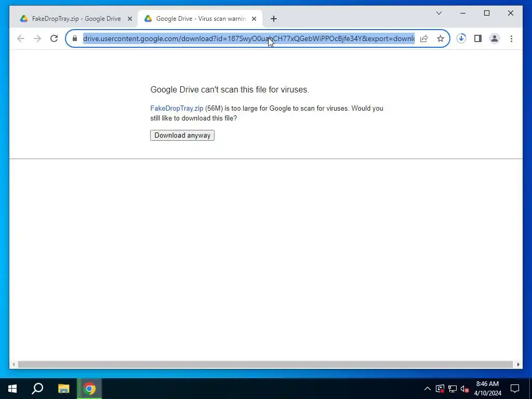Open File Explorer from the taskbar

[x=63, y=389]
